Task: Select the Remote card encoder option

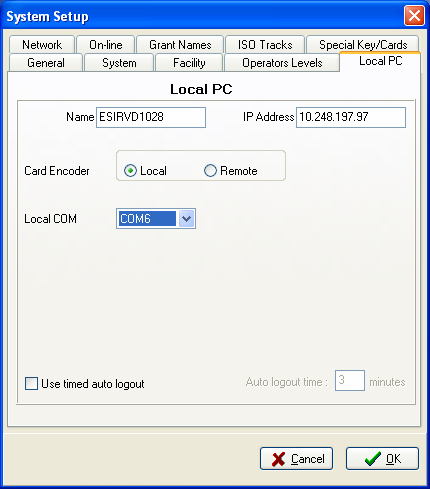Action: click(x=210, y=171)
